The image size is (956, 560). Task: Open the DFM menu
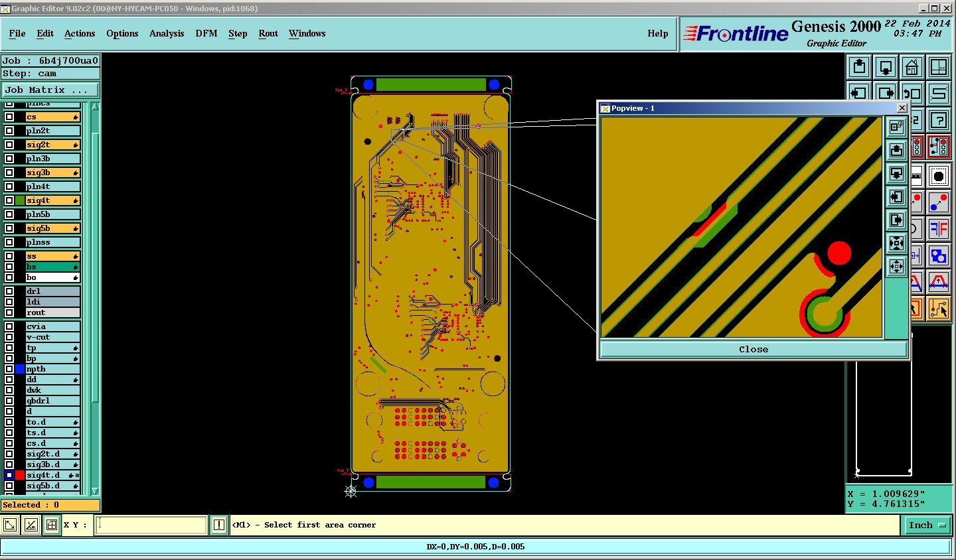coord(206,33)
